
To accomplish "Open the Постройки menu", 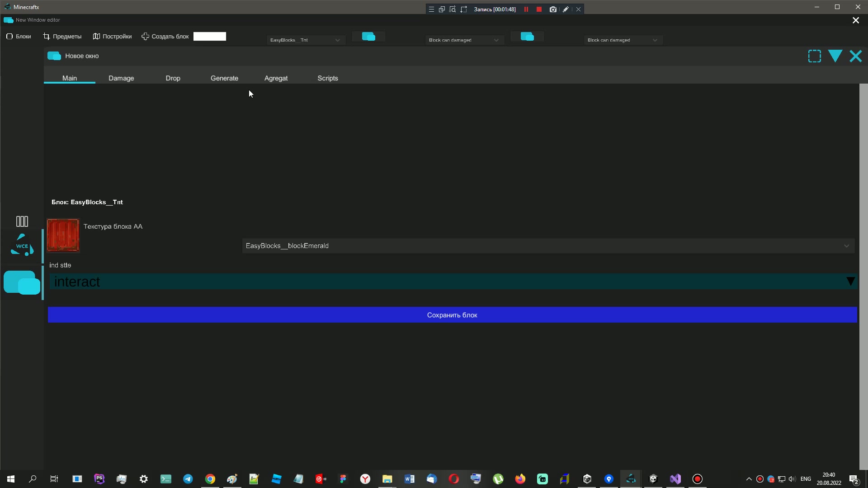I will pyautogui.click(x=112, y=37).
